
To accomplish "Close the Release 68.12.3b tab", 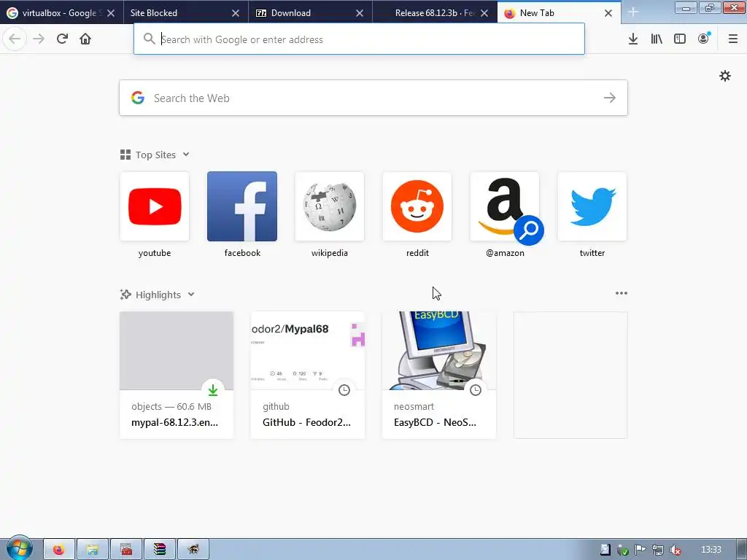I will click(x=484, y=13).
